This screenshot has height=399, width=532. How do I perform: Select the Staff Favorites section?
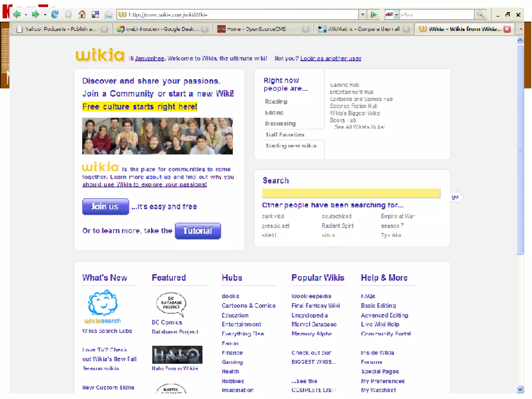285,135
